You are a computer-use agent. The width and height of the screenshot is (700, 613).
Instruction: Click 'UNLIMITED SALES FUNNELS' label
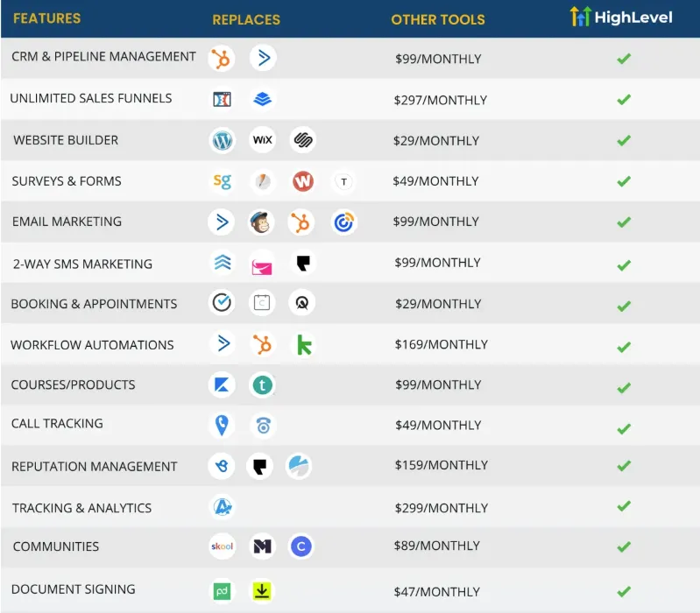(x=90, y=98)
